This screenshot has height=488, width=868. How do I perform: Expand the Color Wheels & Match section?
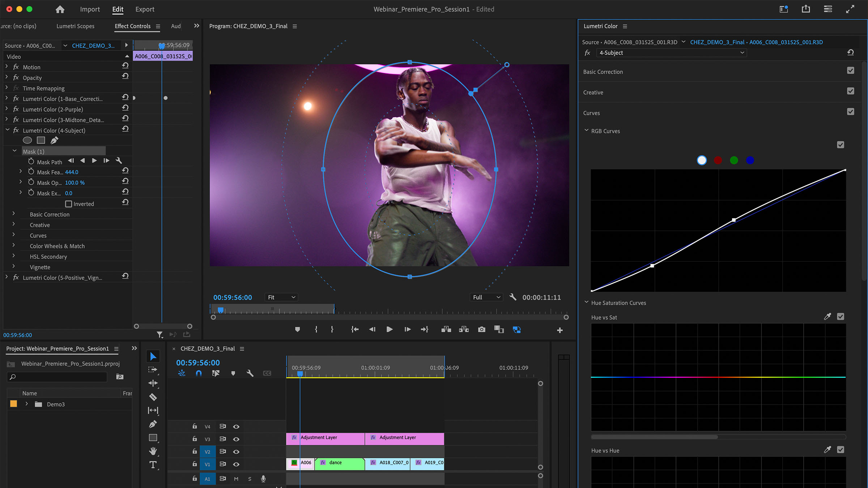[14, 246]
